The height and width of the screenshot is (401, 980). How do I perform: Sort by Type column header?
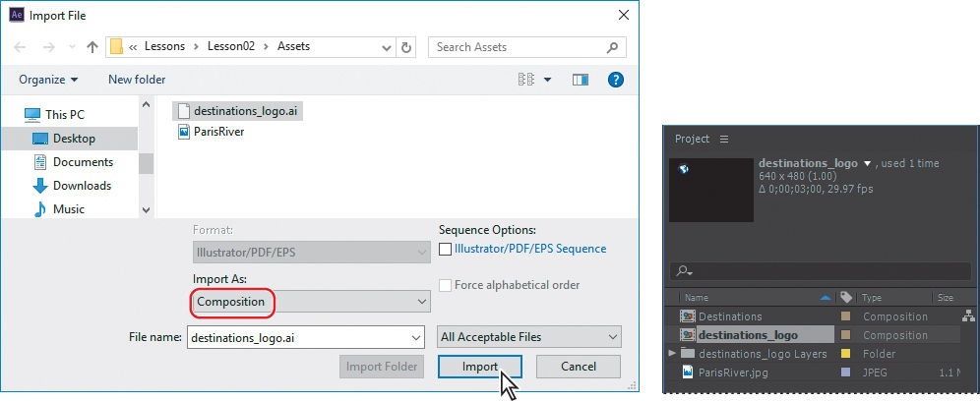[871, 298]
